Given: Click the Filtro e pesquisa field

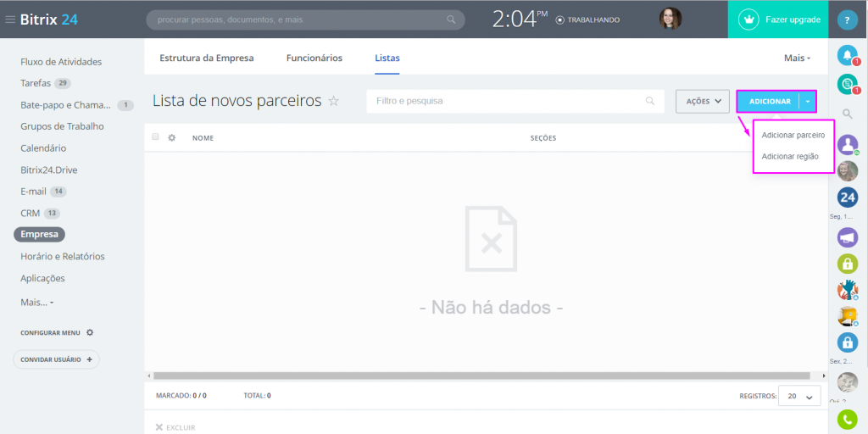Looking at the screenshot, I should (515, 102).
